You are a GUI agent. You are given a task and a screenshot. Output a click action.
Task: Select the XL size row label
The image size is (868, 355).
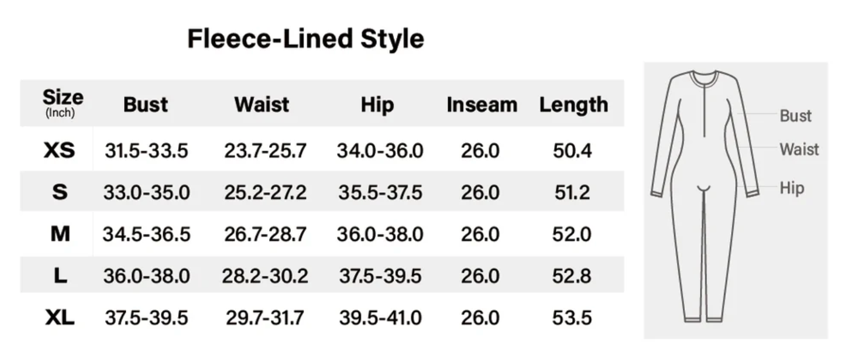click(x=59, y=317)
